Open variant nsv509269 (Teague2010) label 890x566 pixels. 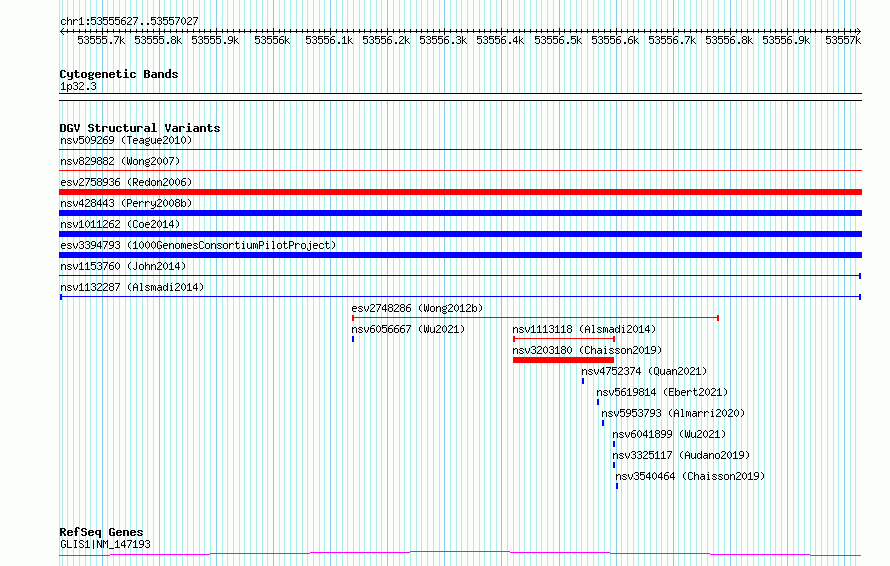(126, 140)
